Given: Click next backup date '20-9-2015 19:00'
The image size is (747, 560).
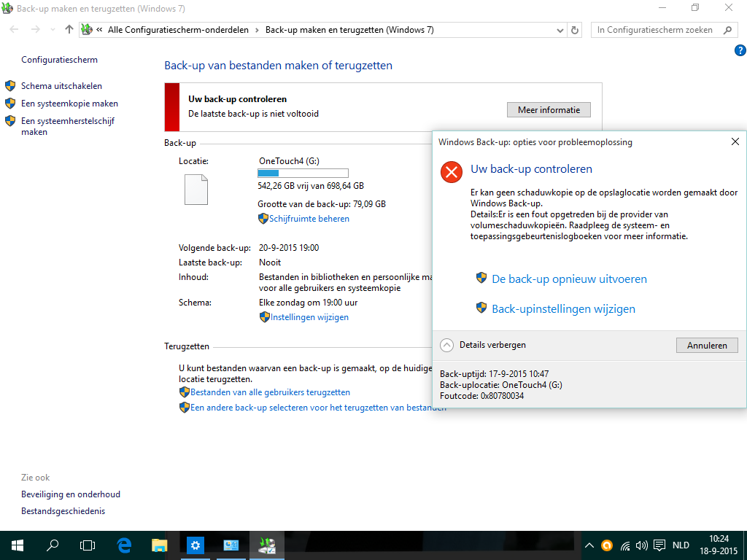Looking at the screenshot, I should 289,248.
